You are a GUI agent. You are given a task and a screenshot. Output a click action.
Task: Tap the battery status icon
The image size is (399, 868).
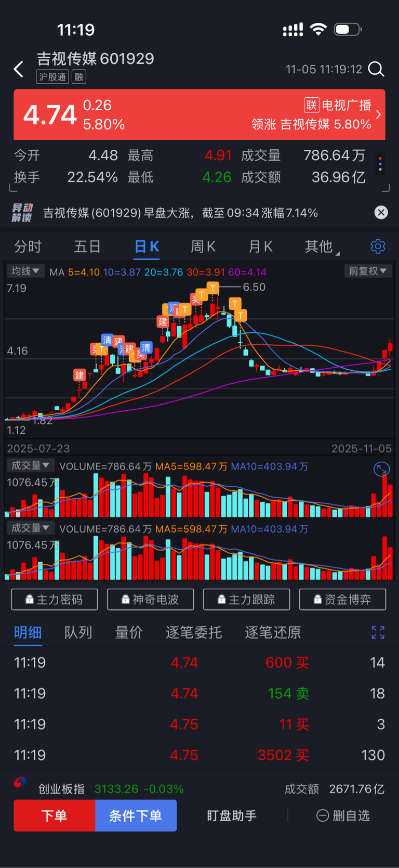pyautogui.click(x=348, y=29)
